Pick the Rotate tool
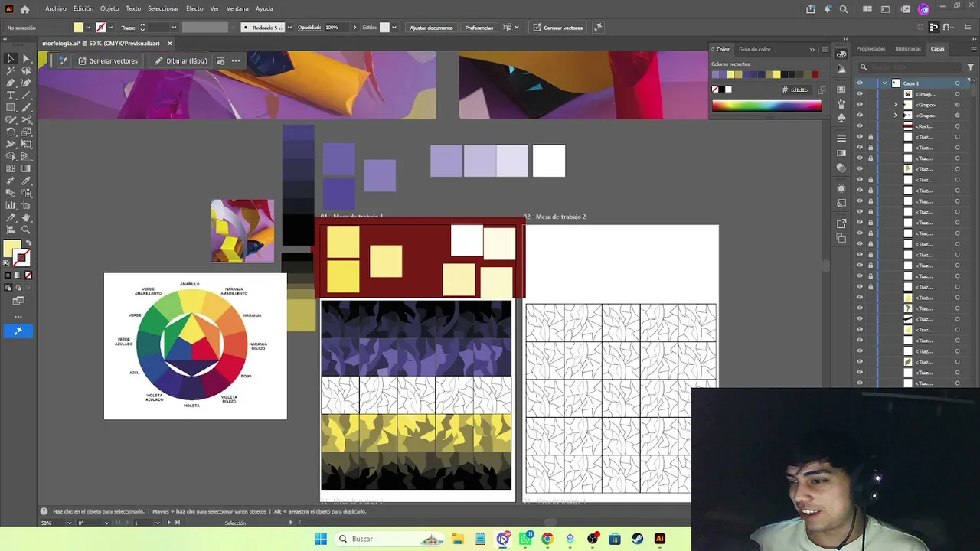Viewport: 980px width, 551px height. [x=11, y=132]
